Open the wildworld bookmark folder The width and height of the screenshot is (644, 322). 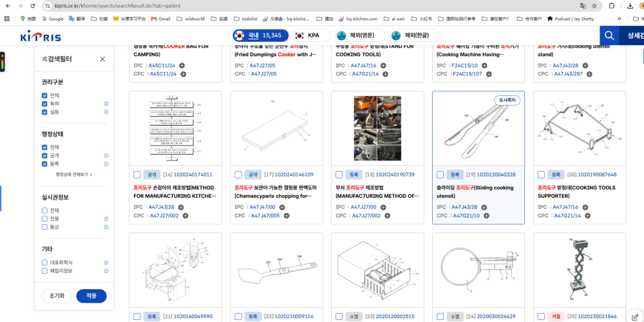coord(189,19)
